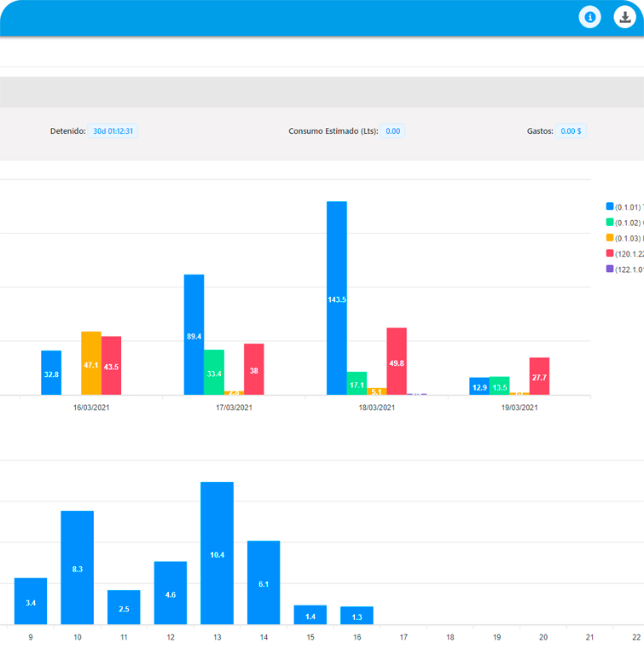Click the 1.3 bar at hour 16

(357, 615)
